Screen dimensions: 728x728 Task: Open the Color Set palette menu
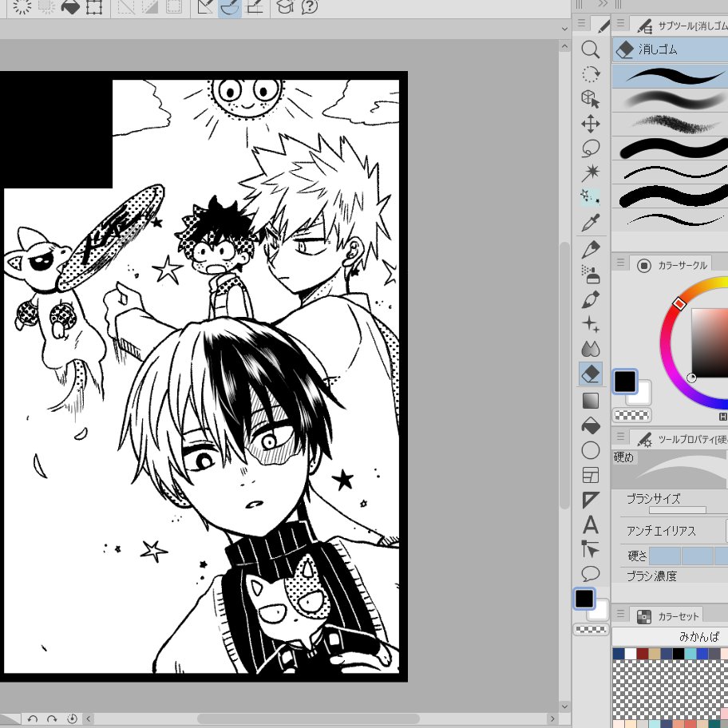coord(620,614)
